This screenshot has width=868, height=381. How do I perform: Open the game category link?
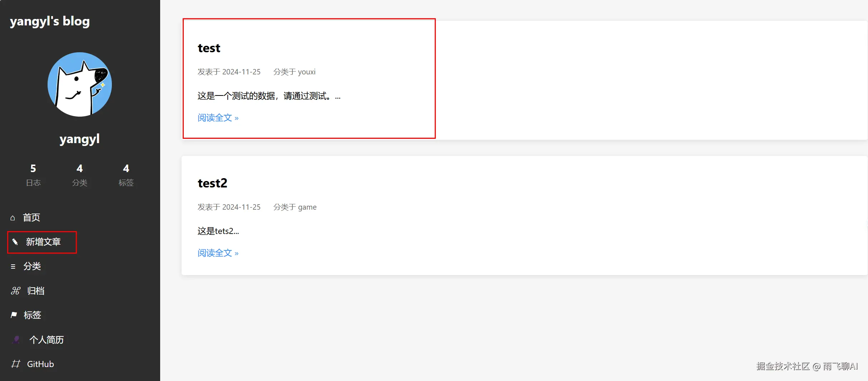(x=307, y=207)
